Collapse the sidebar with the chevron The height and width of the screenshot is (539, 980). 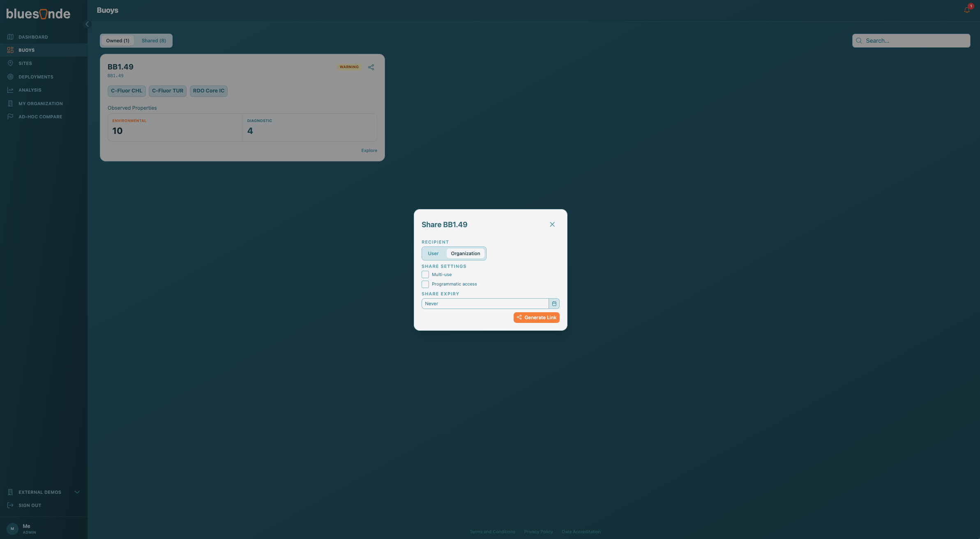pos(87,24)
